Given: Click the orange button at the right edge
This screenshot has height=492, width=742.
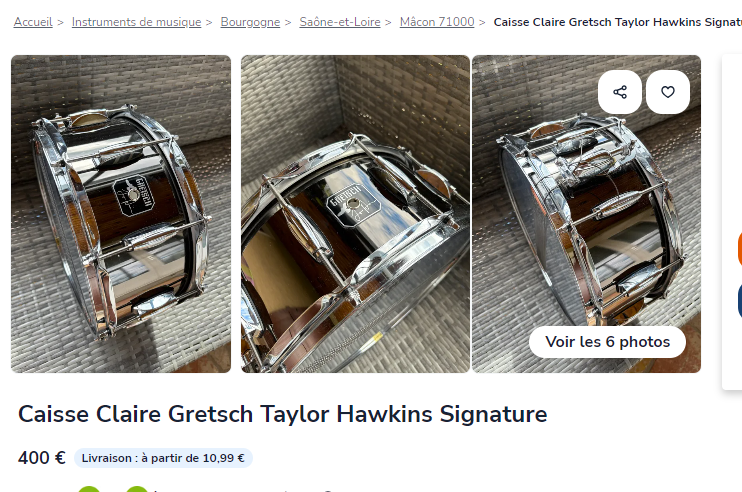Looking at the screenshot, I should pos(739,249).
